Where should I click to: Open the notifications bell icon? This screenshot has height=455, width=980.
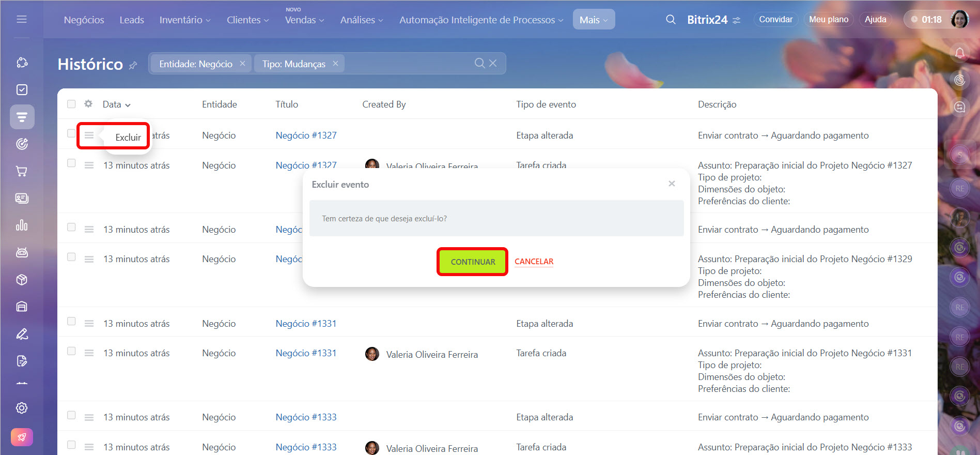point(959,53)
